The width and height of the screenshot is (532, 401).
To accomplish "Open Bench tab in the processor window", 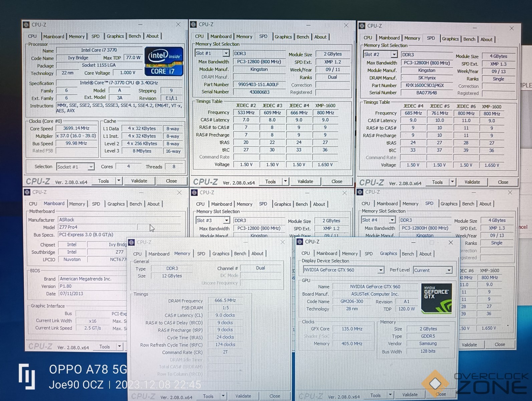I will coord(135,36).
